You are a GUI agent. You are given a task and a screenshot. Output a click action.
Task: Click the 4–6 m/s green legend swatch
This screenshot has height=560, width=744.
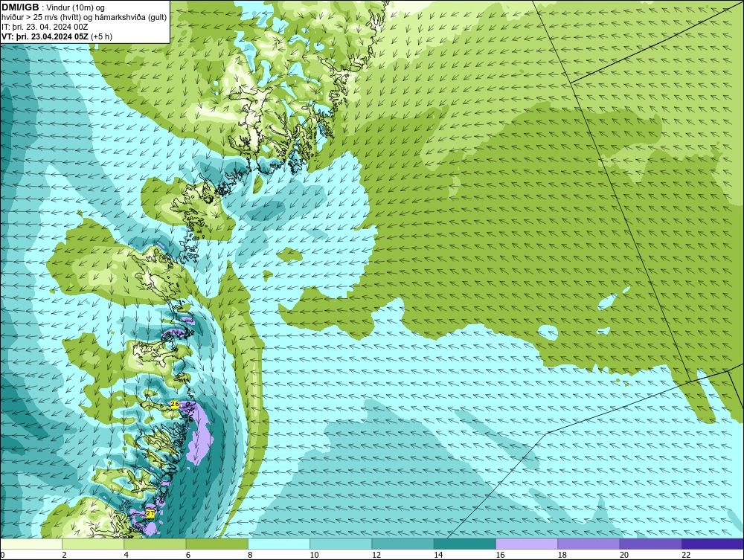click(155, 544)
